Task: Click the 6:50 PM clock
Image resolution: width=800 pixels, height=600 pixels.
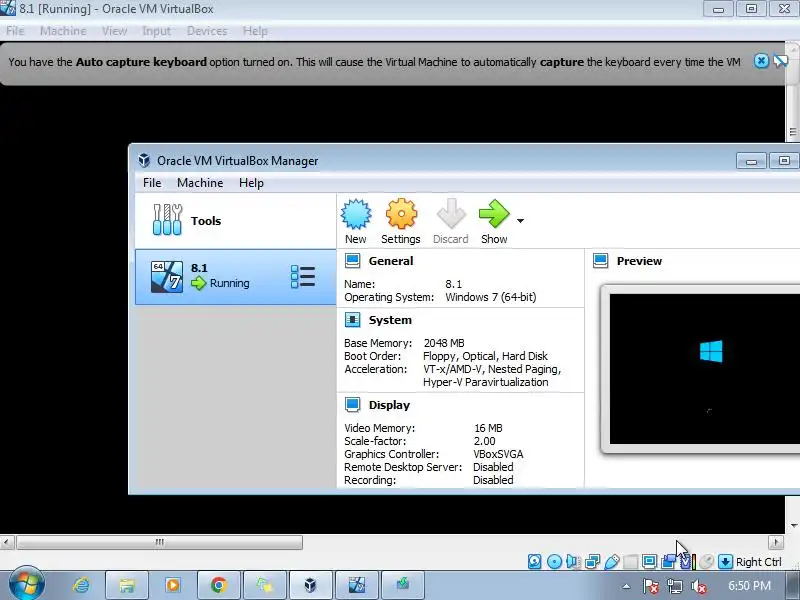Action: coord(749,586)
